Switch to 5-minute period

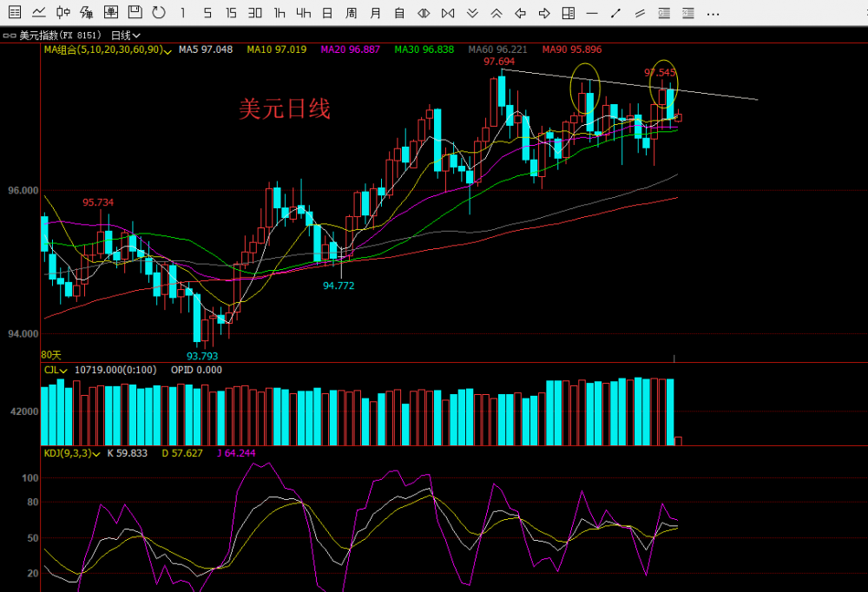(x=207, y=12)
